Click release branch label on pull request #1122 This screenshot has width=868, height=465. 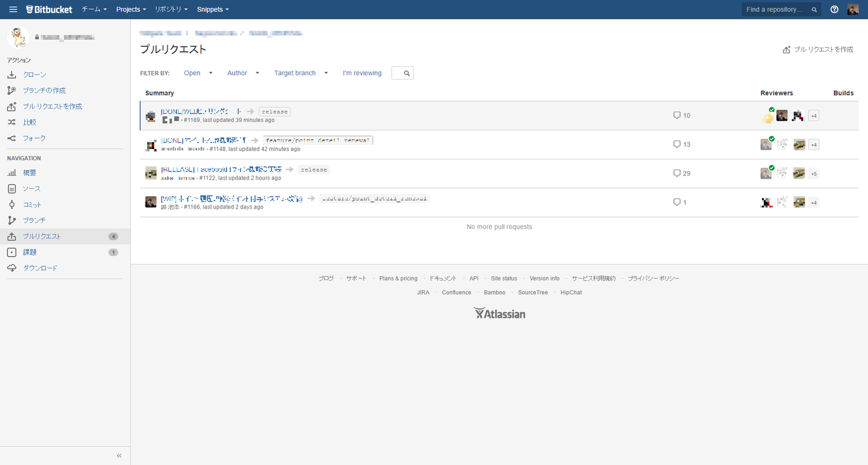tap(314, 169)
